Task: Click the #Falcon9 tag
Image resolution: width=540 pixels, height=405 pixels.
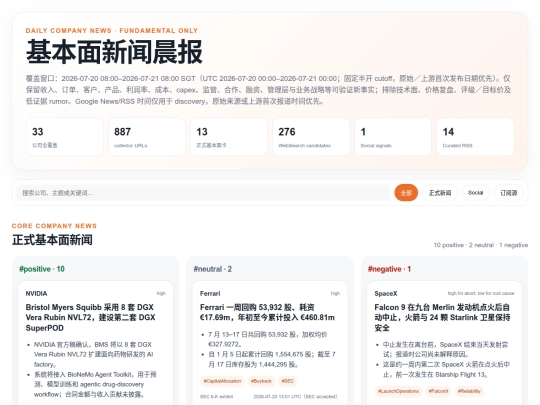Action: (438, 391)
